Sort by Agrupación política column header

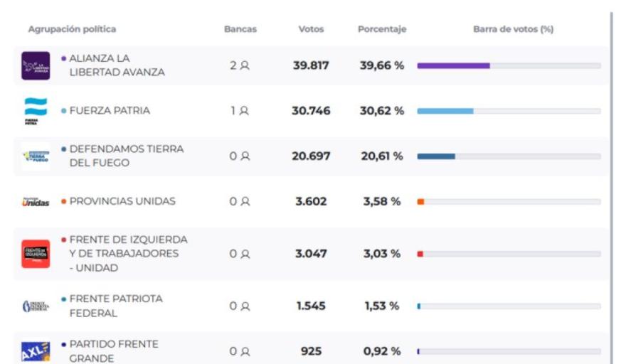tap(72, 30)
